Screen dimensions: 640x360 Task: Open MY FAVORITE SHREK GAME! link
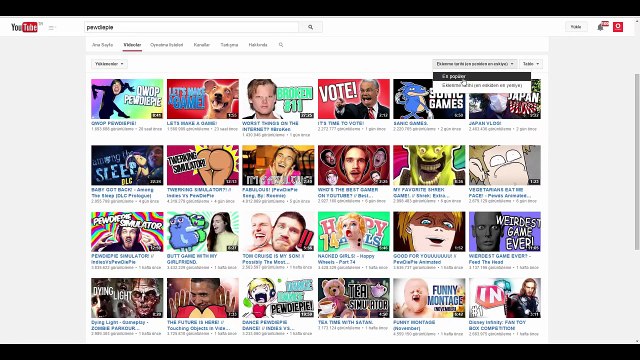pos(422,193)
